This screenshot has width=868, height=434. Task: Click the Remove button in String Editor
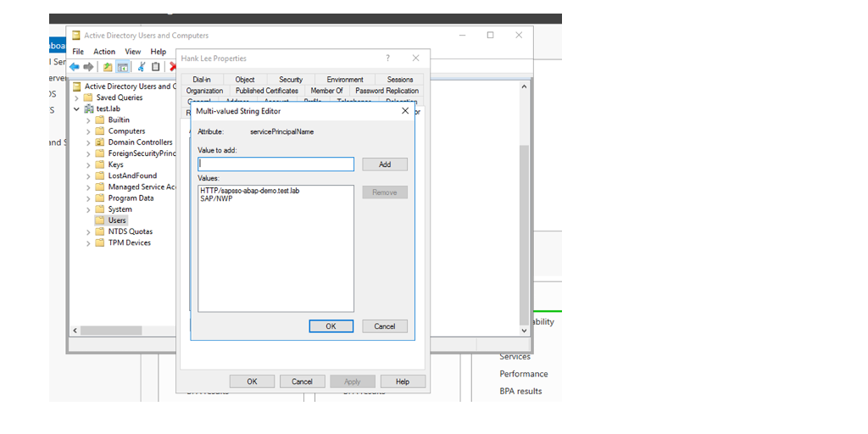[385, 192]
